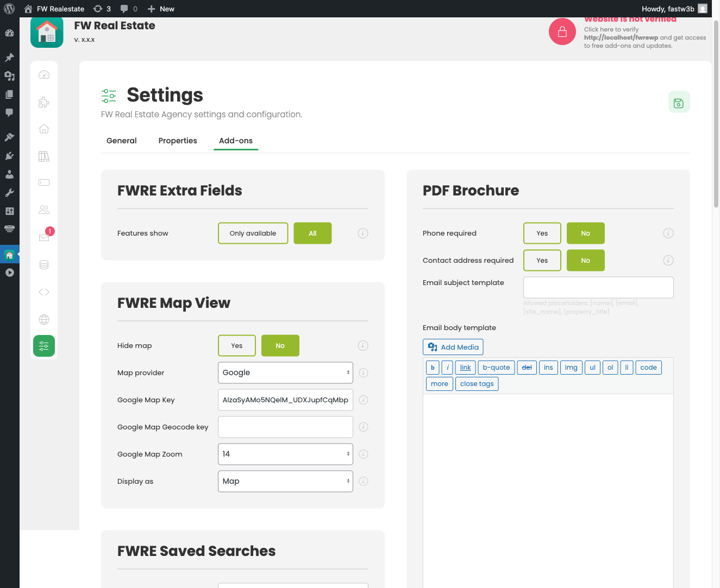Open the plugin's puzzle-piece add-ons section

coord(44,102)
